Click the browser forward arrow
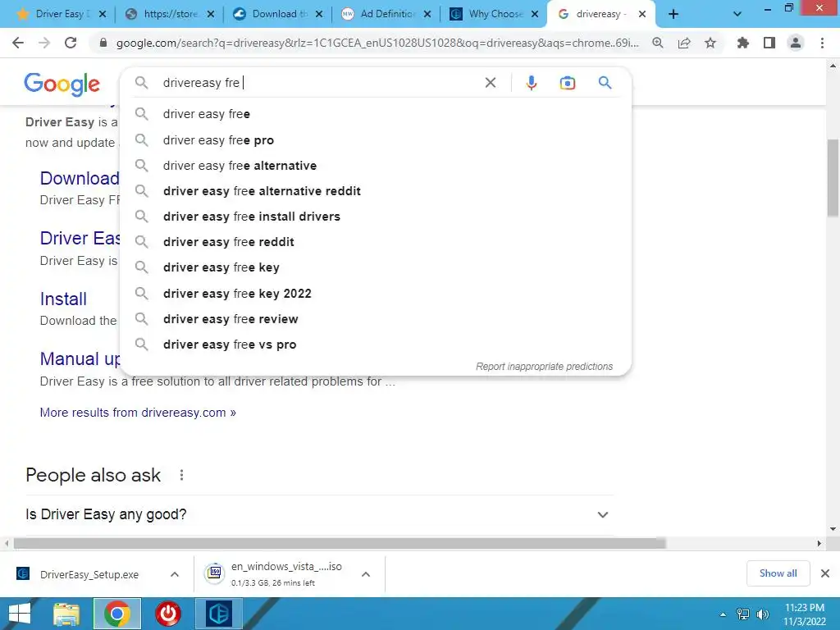Image resolution: width=840 pixels, height=630 pixels. (44, 43)
